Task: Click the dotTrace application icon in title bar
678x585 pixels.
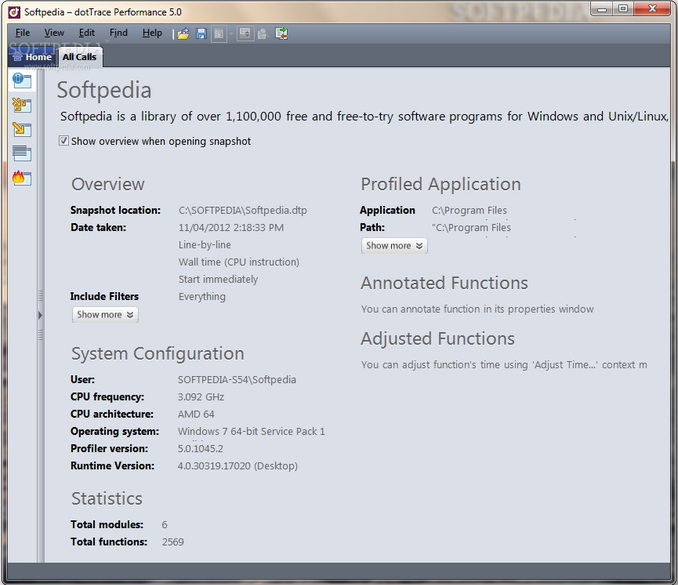Action: [14, 12]
